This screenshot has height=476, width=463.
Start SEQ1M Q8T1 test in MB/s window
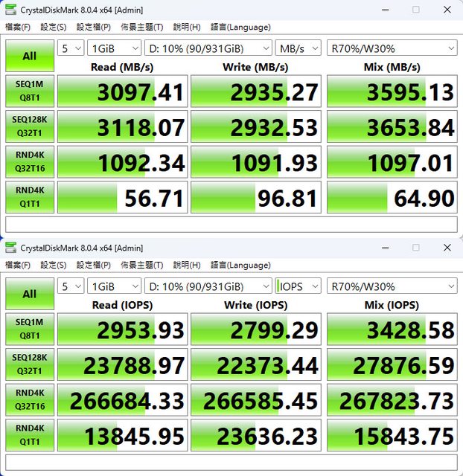click(29, 90)
